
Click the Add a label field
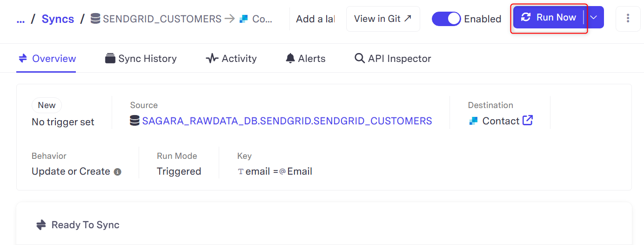(315, 19)
